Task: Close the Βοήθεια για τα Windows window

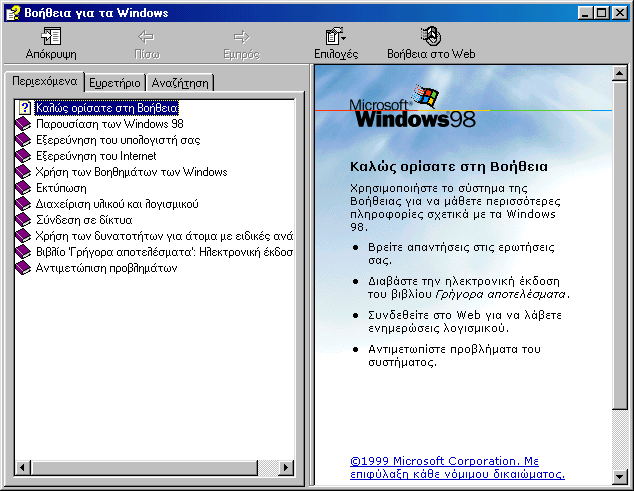Action: point(619,13)
